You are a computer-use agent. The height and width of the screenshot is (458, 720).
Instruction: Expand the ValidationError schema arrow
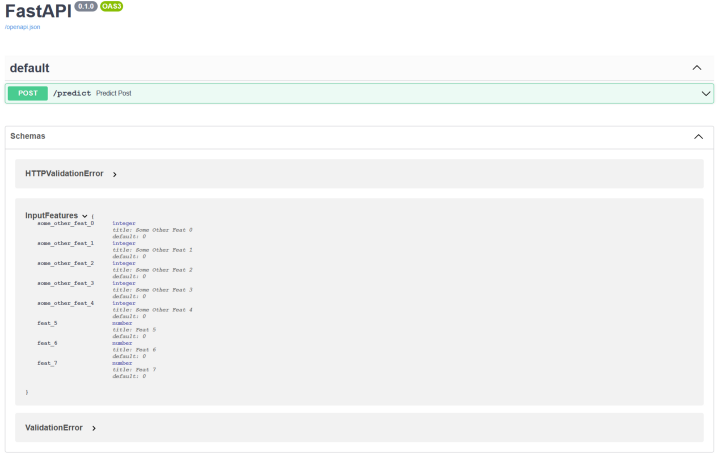[94, 428]
